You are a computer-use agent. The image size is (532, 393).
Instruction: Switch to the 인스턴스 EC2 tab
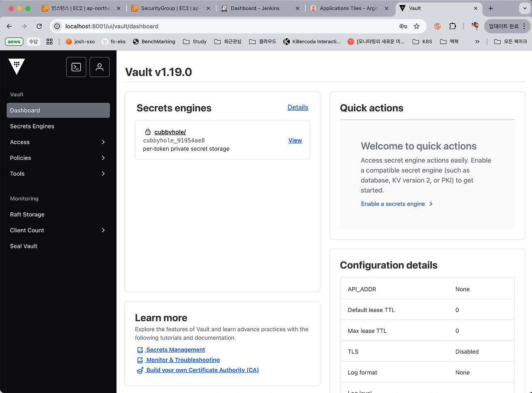tap(81, 8)
